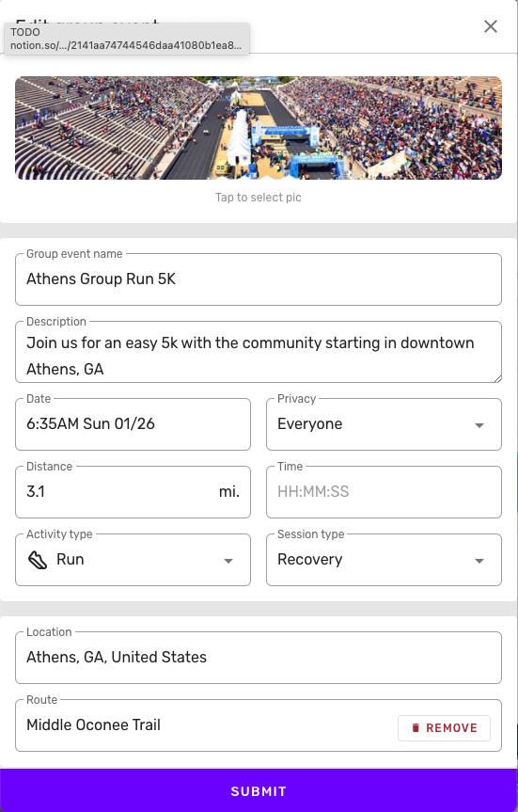Screen dimensions: 518x812
Task: Click the Group event name field
Action: [259, 279]
